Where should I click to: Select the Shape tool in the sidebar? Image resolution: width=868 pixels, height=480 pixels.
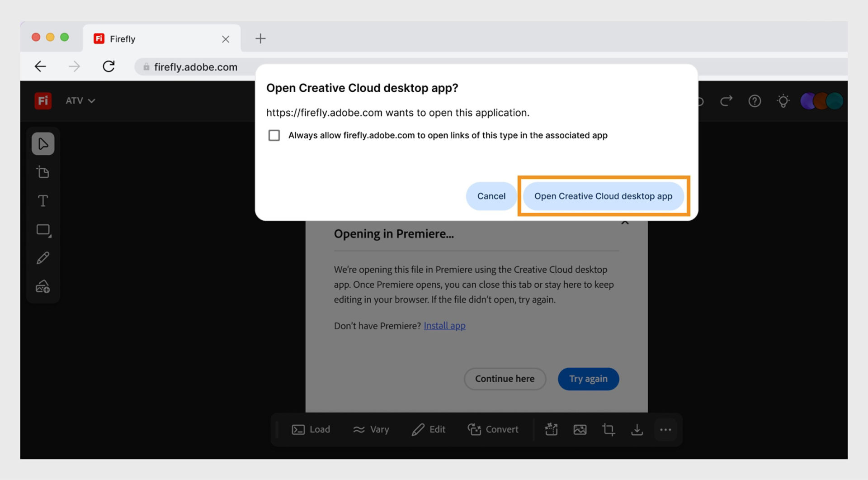[x=43, y=229]
